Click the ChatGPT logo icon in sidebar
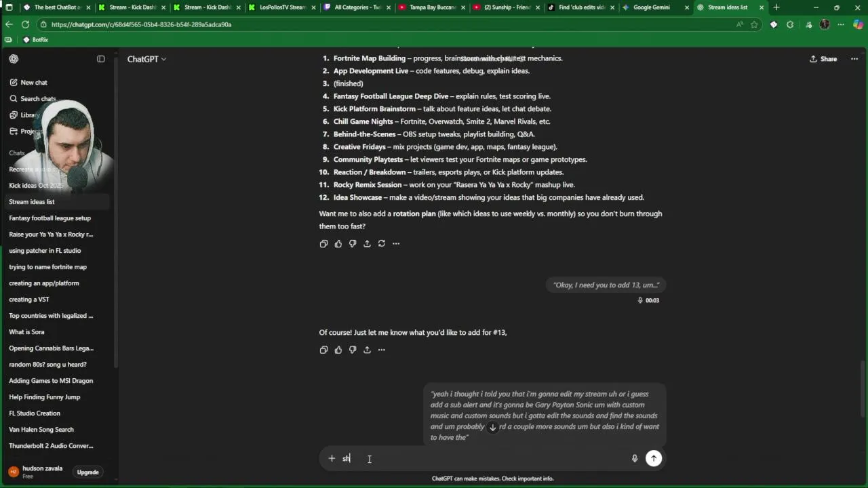This screenshot has height=488, width=868. pos(14,59)
